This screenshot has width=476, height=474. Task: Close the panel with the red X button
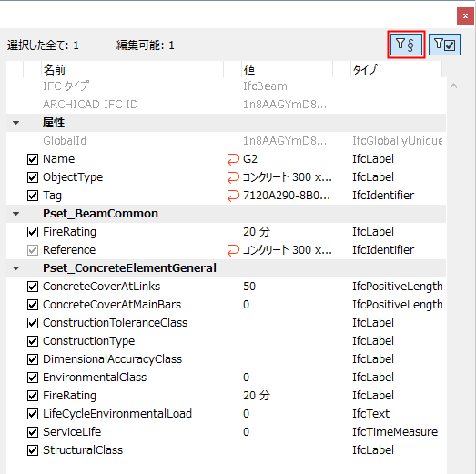[x=465, y=15]
